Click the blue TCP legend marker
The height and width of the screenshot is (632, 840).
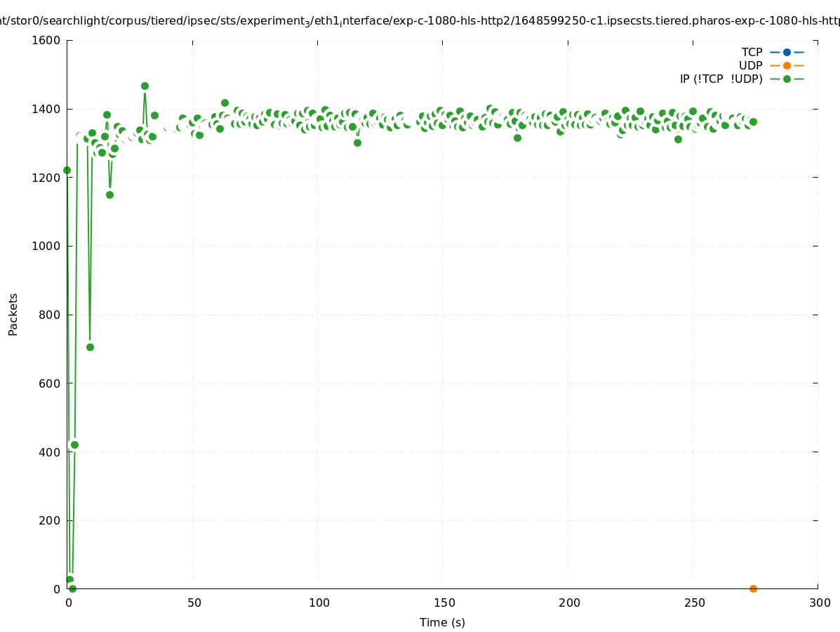pyautogui.click(x=787, y=52)
